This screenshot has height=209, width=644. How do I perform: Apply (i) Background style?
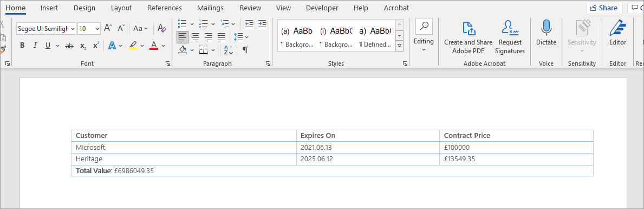(336, 36)
